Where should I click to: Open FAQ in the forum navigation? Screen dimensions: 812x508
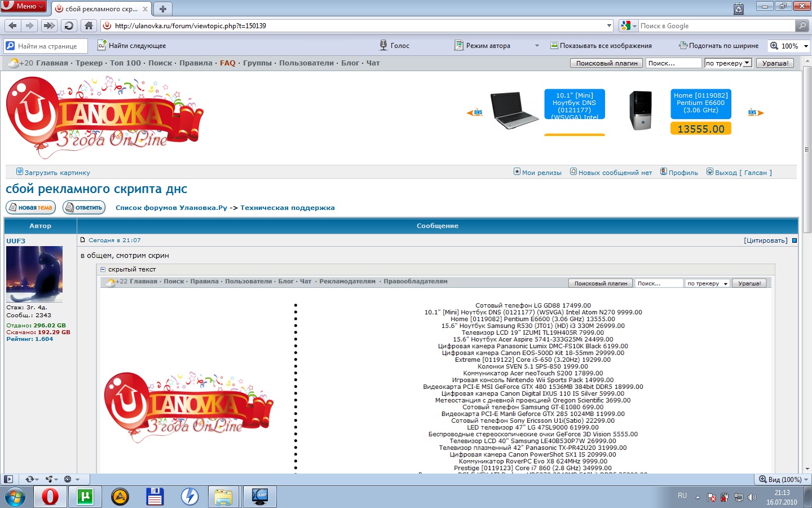click(228, 63)
